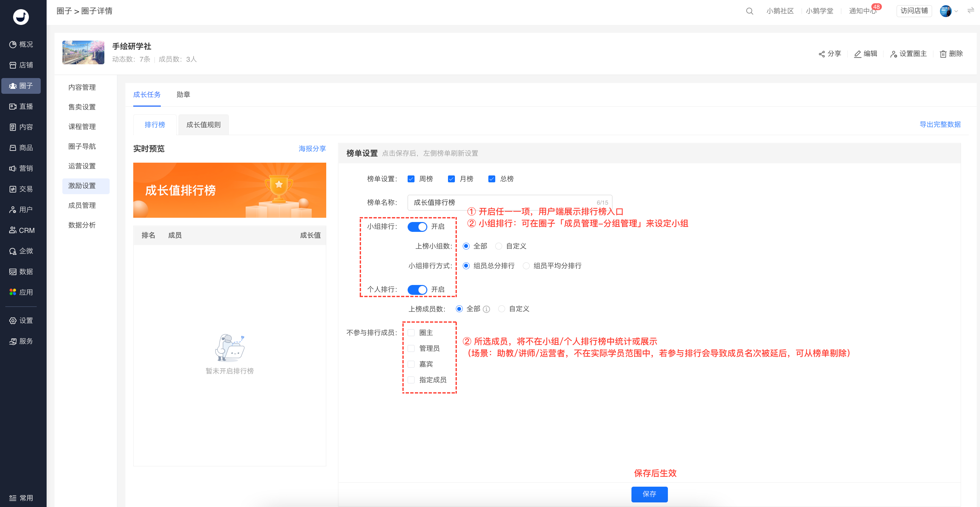Select 全部 for 上榜成员数

[459, 309]
